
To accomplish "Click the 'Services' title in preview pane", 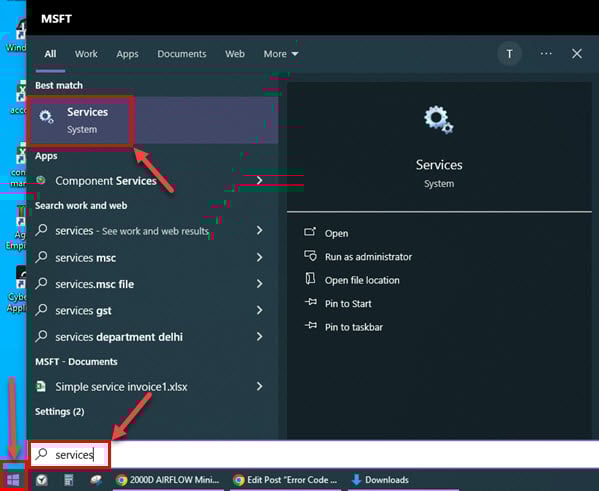I will tap(439, 165).
